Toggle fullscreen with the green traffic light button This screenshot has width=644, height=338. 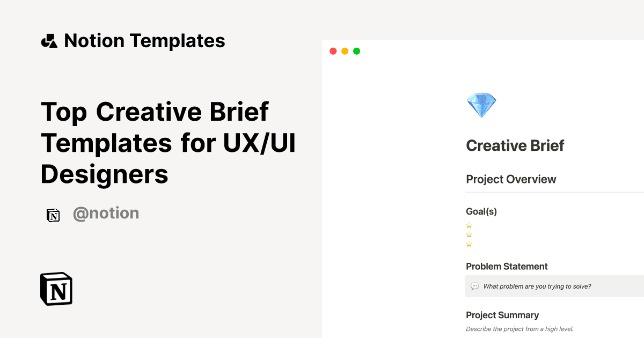pyautogui.click(x=356, y=50)
